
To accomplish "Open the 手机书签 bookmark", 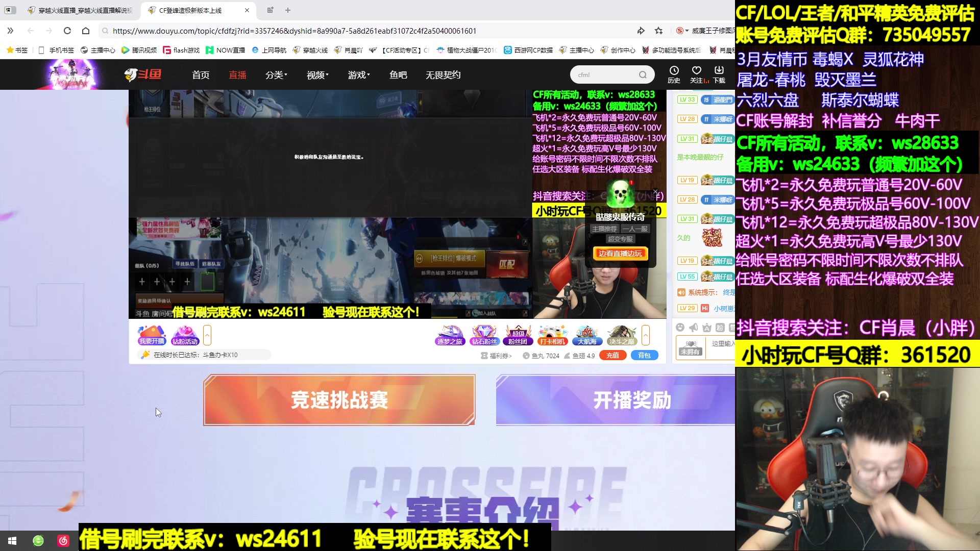I will (x=56, y=50).
